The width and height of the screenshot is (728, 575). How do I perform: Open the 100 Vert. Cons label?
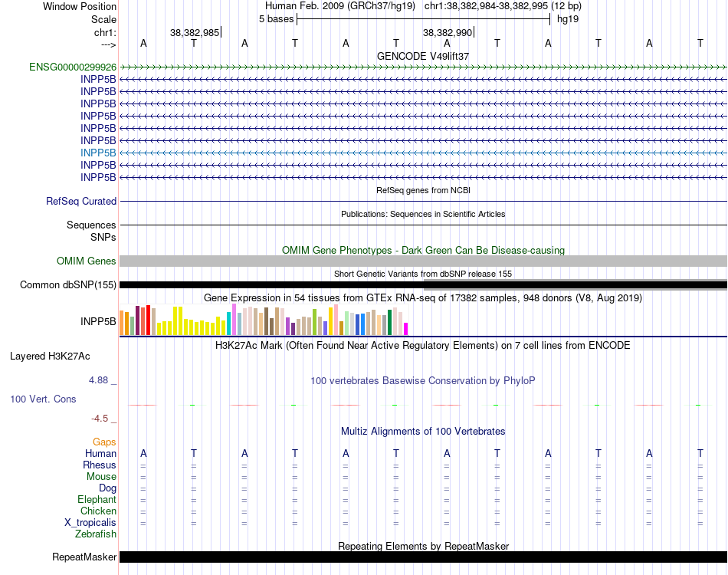pos(43,399)
